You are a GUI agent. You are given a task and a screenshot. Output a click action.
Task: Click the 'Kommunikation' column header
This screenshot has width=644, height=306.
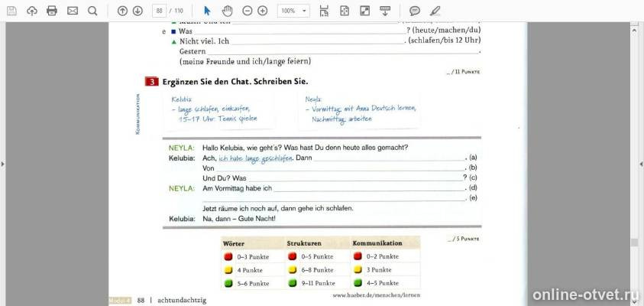[x=377, y=243]
